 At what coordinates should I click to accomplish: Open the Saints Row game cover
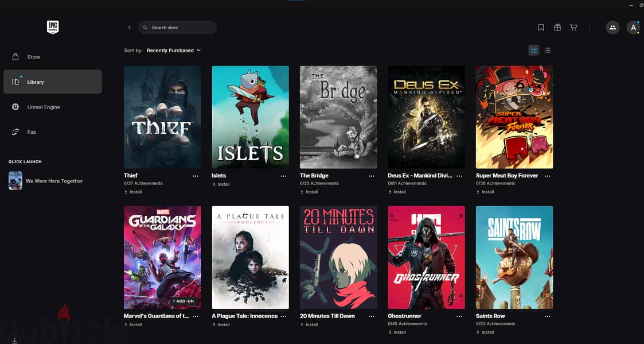(x=514, y=258)
